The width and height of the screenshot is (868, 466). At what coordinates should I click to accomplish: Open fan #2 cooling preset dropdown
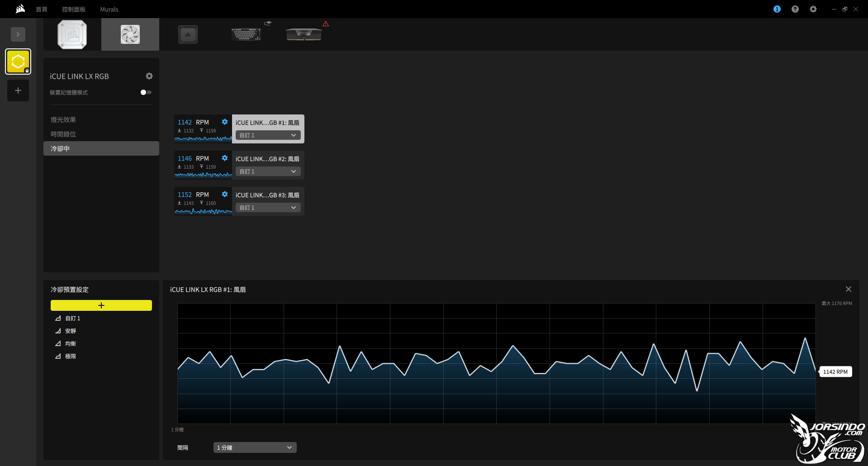268,171
